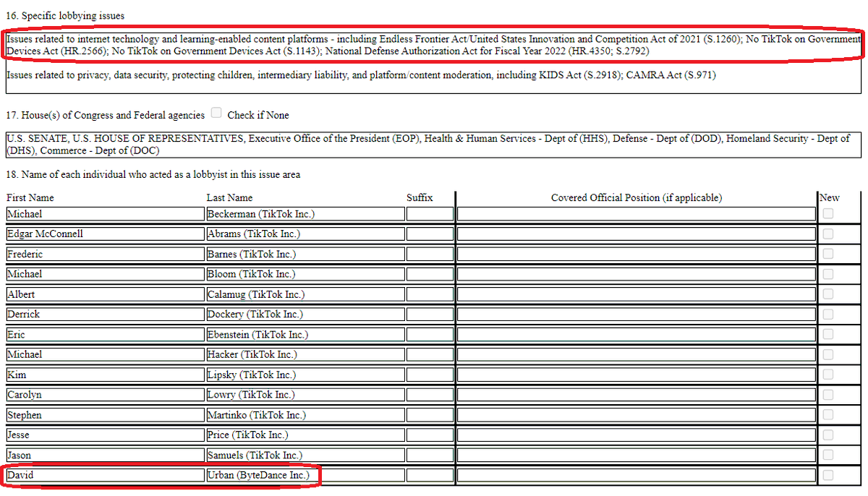This screenshot has width=868, height=496.
Task: Click first name field containing Jason
Action: 105,456
